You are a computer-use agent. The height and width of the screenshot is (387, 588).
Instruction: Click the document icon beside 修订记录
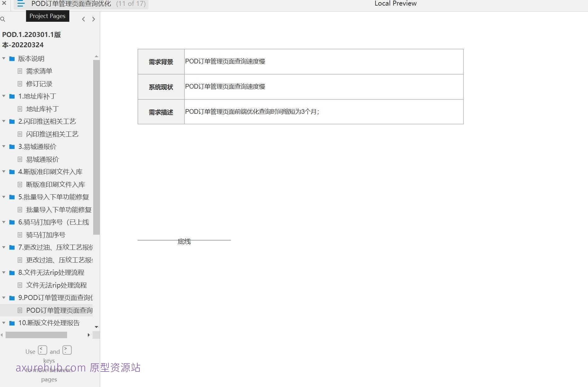[20, 84]
